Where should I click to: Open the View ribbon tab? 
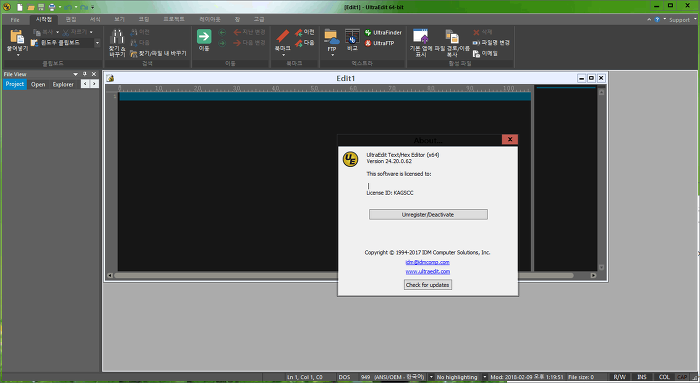[x=119, y=20]
